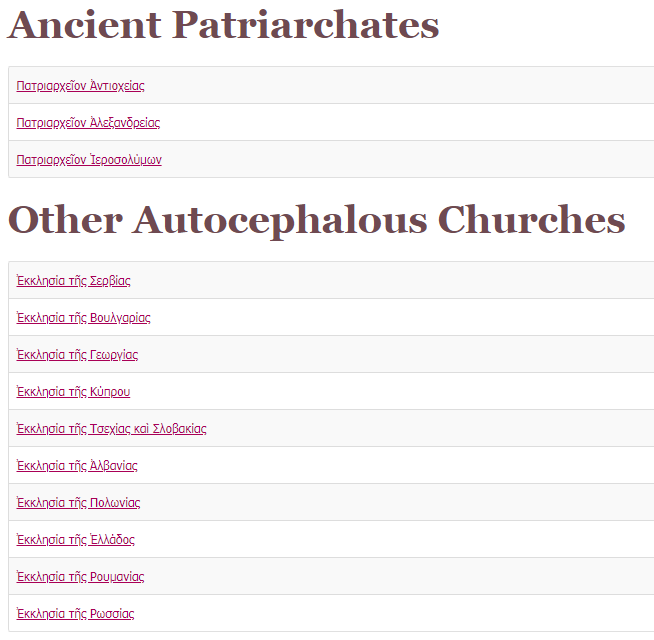The height and width of the screenshot is (640, 654).
Task: Follow the Ἐκκλησία τῆς Ἀλβανίας link
Action: tap(77, 466)
